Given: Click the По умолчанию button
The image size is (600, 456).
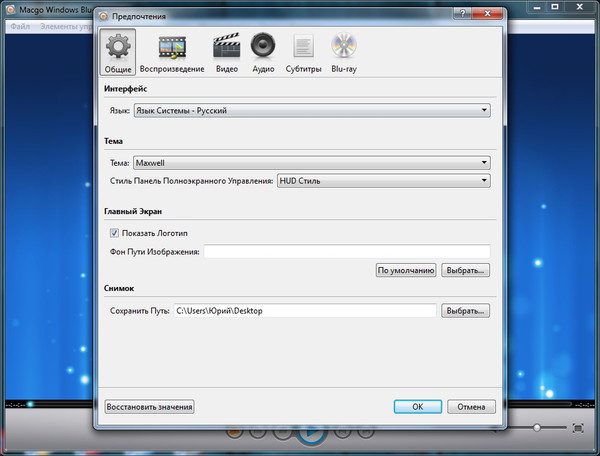Looking at the screenshot, I should (x=405, y=270).
